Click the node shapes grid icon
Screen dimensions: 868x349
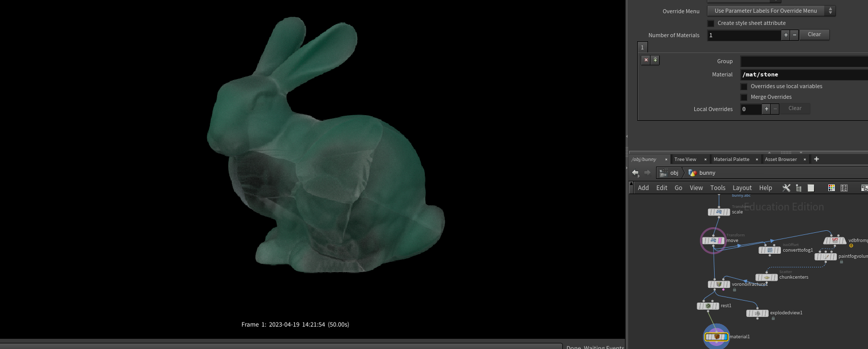point(844,188)
